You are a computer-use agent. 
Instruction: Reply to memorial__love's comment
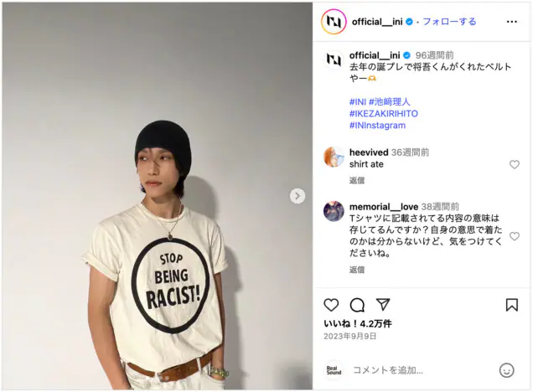[x=356, y=270]
